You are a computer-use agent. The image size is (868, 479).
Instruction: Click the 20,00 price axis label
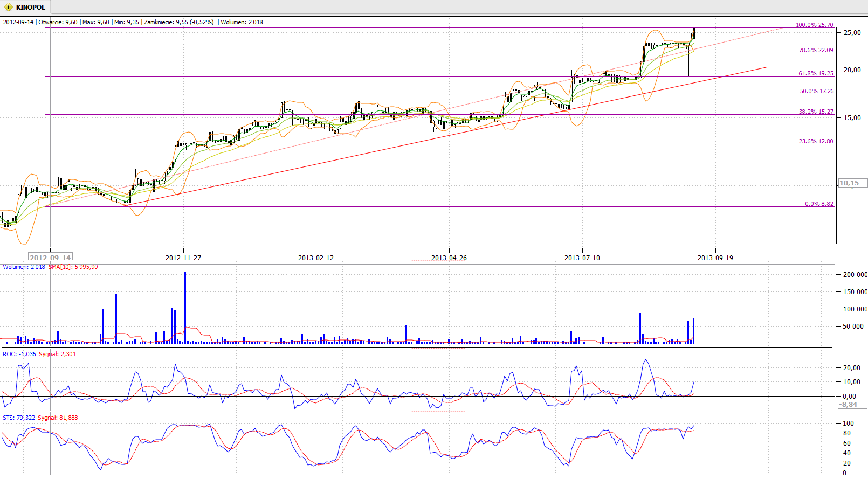coord(852,70)
